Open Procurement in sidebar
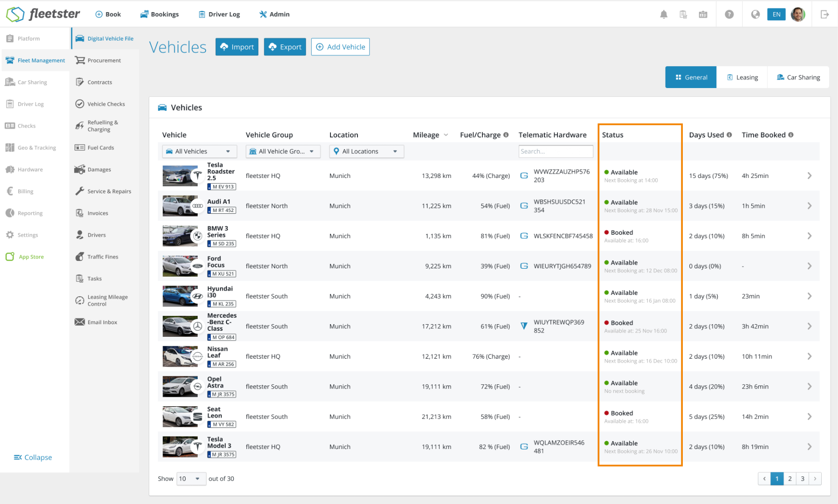The image size is (838, 504). point(98,61)
